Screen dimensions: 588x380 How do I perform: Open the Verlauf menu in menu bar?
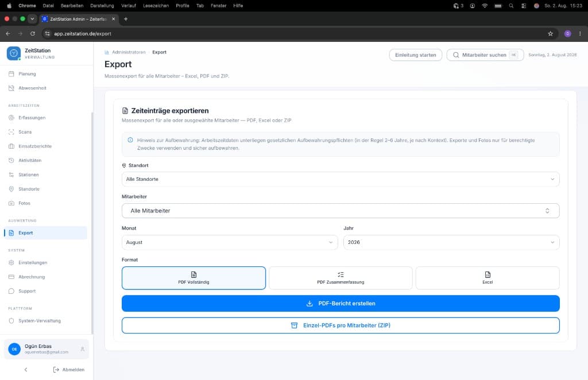128,6
